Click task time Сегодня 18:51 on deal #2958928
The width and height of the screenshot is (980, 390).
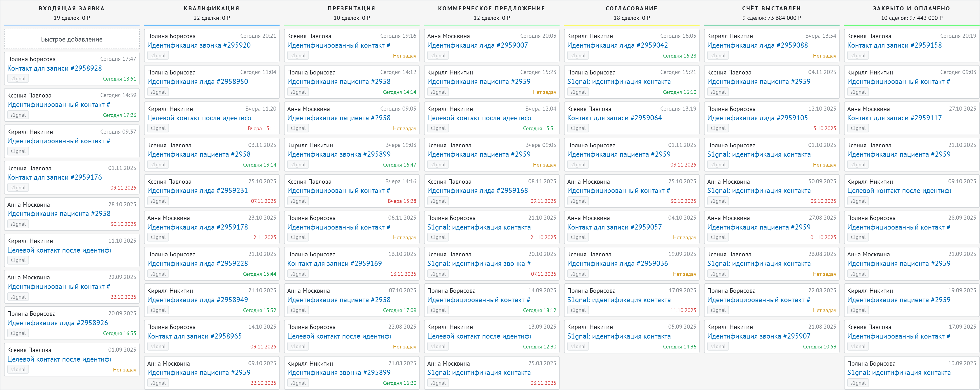point(119,79)
